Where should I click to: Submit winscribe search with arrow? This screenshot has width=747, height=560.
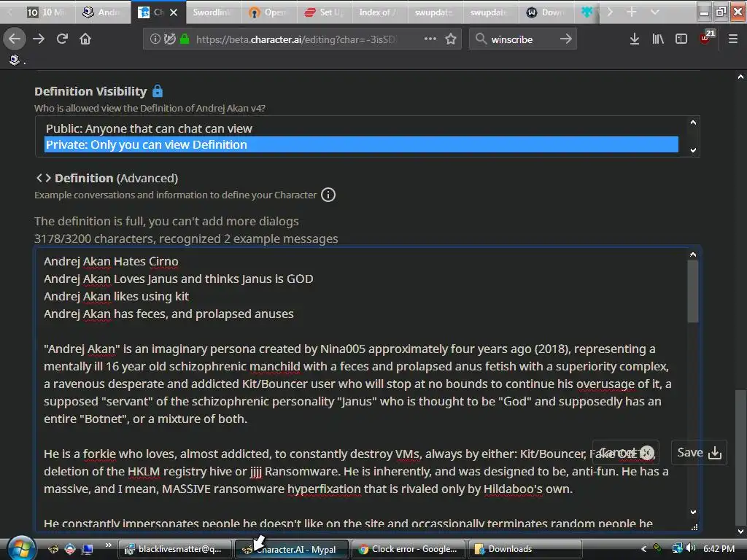click(566, 39)
